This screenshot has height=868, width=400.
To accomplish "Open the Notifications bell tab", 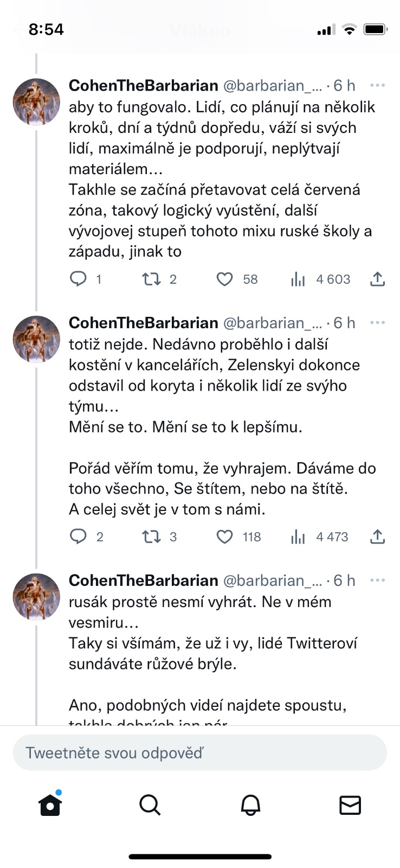I will pos(250,805).
